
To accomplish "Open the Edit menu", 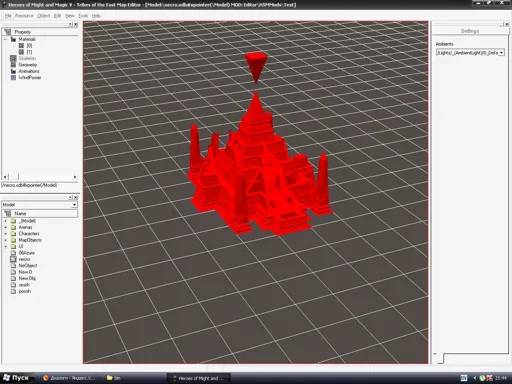I will click(57, 16).
